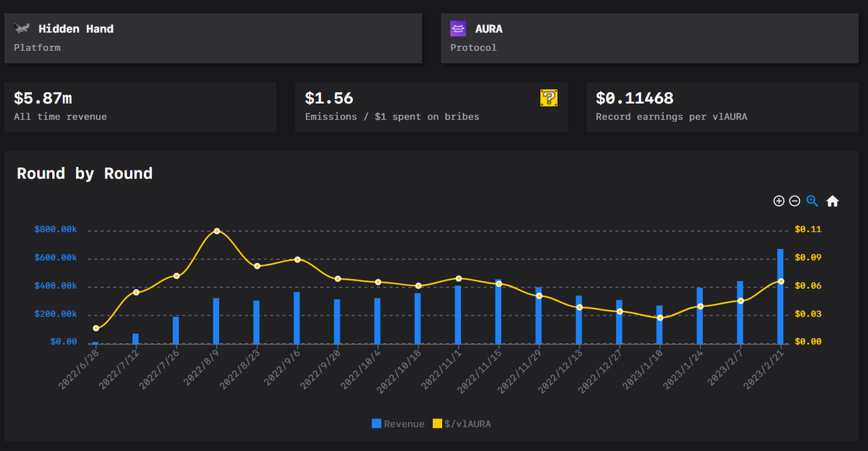Click the peak line point at 2022/8/9

click(217, 231)
